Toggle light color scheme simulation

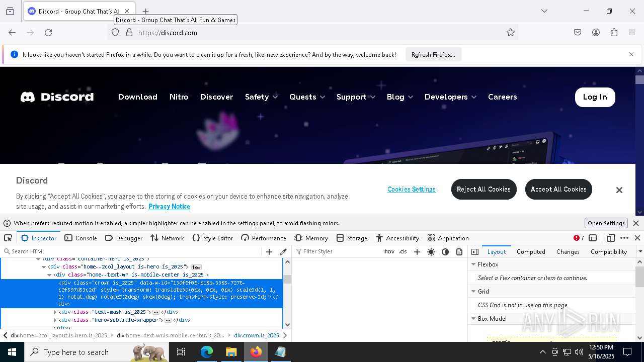click(431, 252)
